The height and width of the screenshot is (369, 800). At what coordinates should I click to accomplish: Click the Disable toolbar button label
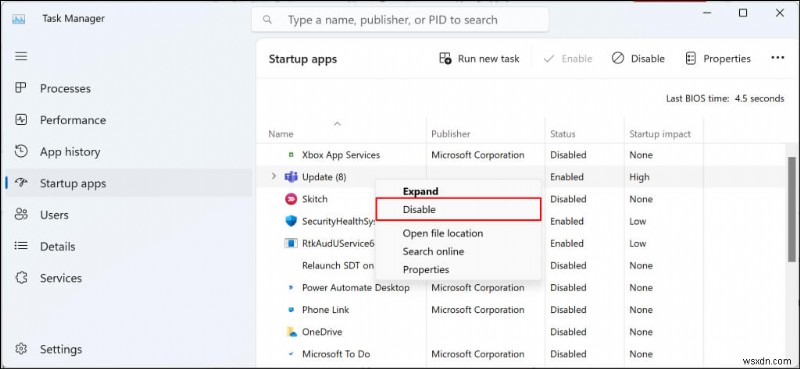[x=647, y=59]
